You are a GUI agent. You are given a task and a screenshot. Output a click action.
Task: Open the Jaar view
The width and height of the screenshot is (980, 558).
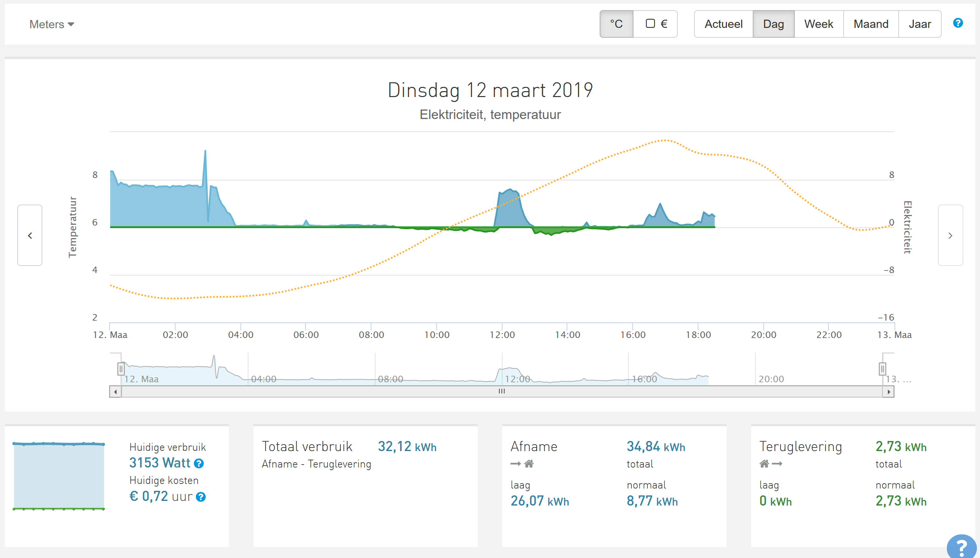(x=919, y=24)
